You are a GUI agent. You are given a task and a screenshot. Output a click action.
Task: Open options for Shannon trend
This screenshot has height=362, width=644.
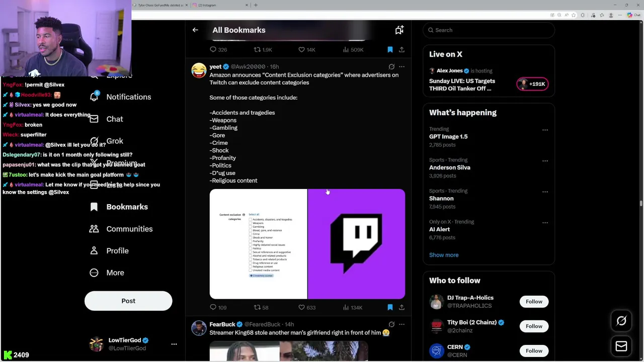point(545,192)
